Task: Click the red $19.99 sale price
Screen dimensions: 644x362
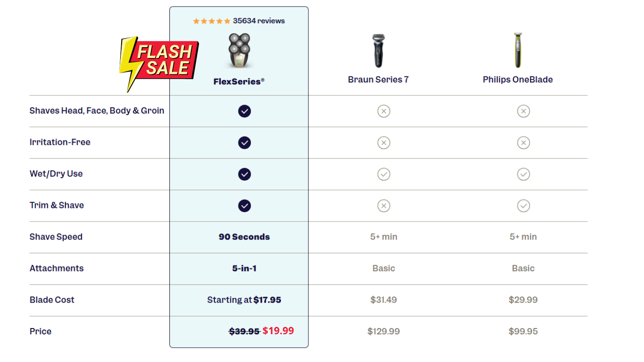Action: pos(278,331)
